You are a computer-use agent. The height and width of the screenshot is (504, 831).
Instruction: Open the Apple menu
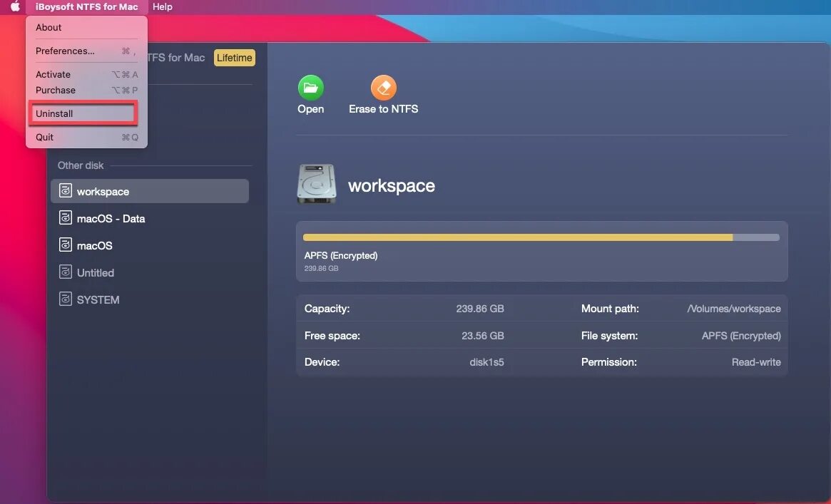pos(15,6)
